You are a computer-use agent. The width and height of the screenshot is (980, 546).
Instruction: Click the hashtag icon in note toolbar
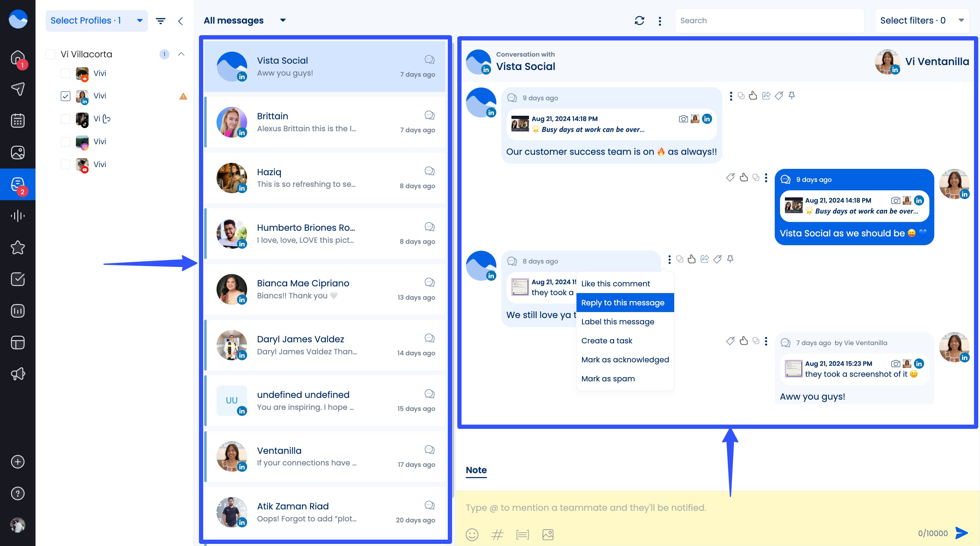[x=497, y=535]
